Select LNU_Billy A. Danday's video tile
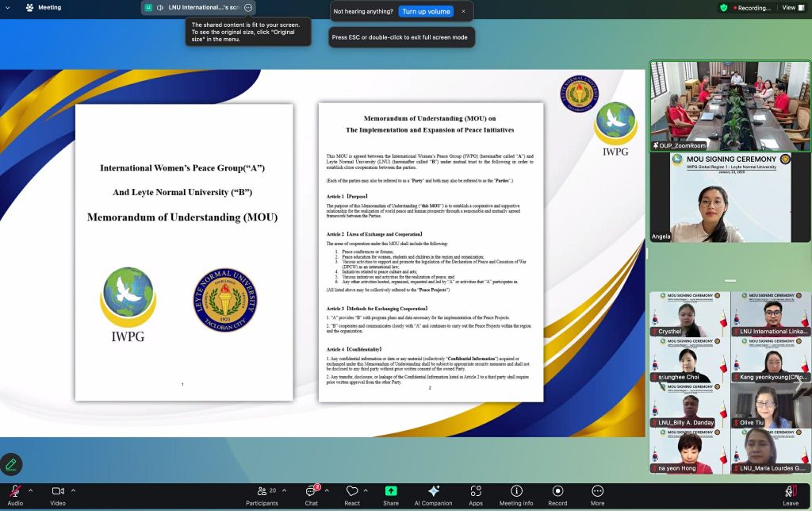The width and height of the screenshot is (812, 511). 690,405
